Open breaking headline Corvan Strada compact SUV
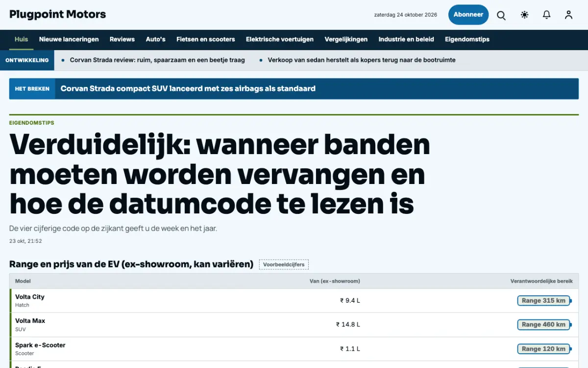The height and width of the screenshot is (368, 588). tap(188, 89)
